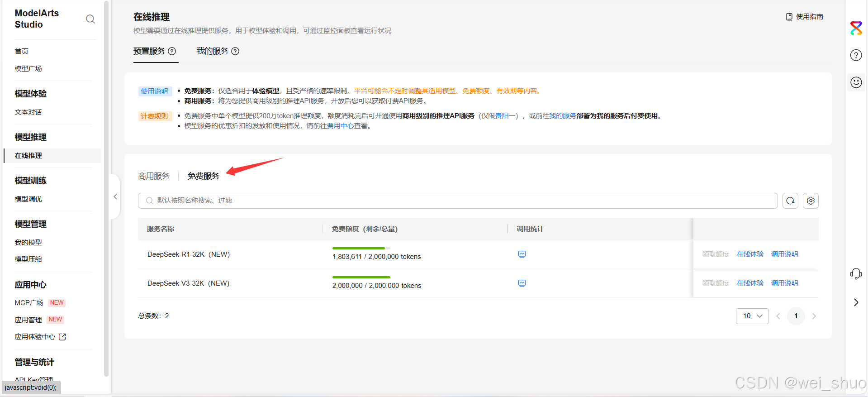Click 调用说明 for DeepSeek-V3-32K
The image size is (868, 397).
coord(784,283)
